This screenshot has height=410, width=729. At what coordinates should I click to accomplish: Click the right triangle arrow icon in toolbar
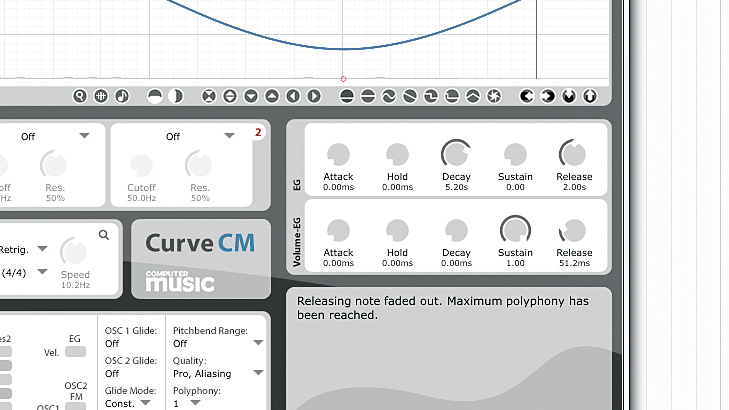pos(314,96)
